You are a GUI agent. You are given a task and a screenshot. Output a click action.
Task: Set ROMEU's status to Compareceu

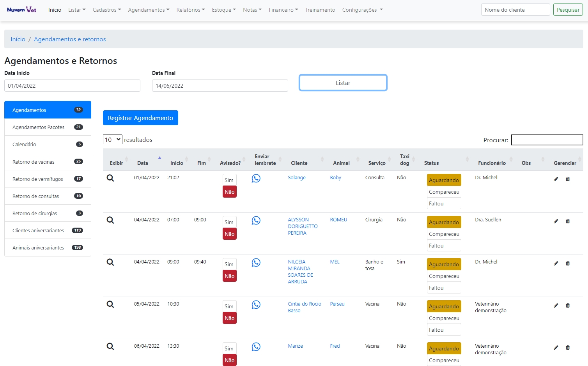(x=444, y=234)
